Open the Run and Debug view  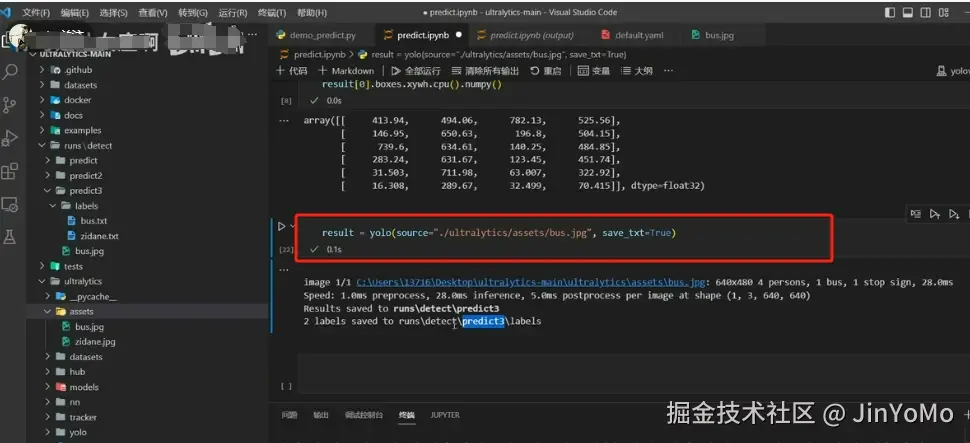pyautogui.click(x=10, y=138)
